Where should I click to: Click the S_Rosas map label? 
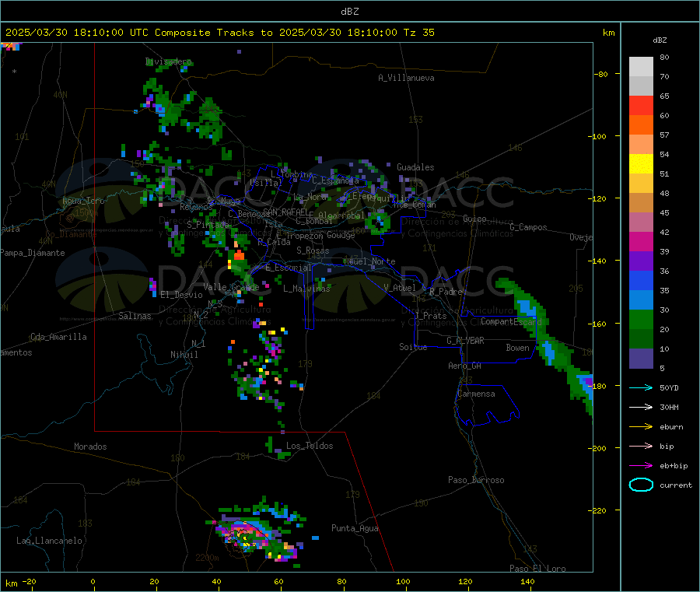click(313, 250)
